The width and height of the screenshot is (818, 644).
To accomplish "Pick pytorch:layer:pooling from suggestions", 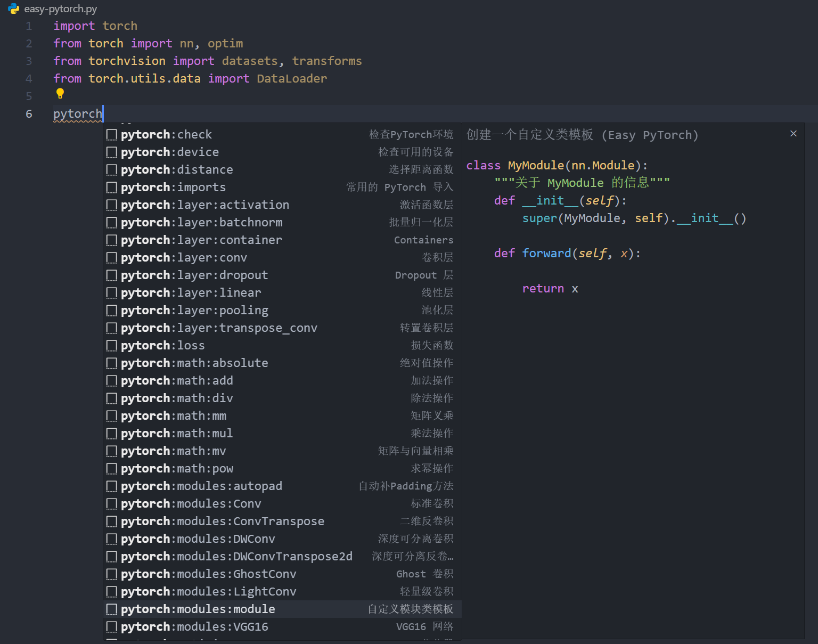I will pyautogui.click(x=282, y=311).
